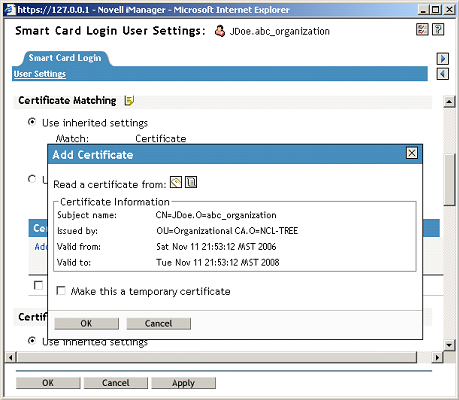Click vertical scrollbar down arrow
This screenshot has height=400, width=459.
[449, 345]
